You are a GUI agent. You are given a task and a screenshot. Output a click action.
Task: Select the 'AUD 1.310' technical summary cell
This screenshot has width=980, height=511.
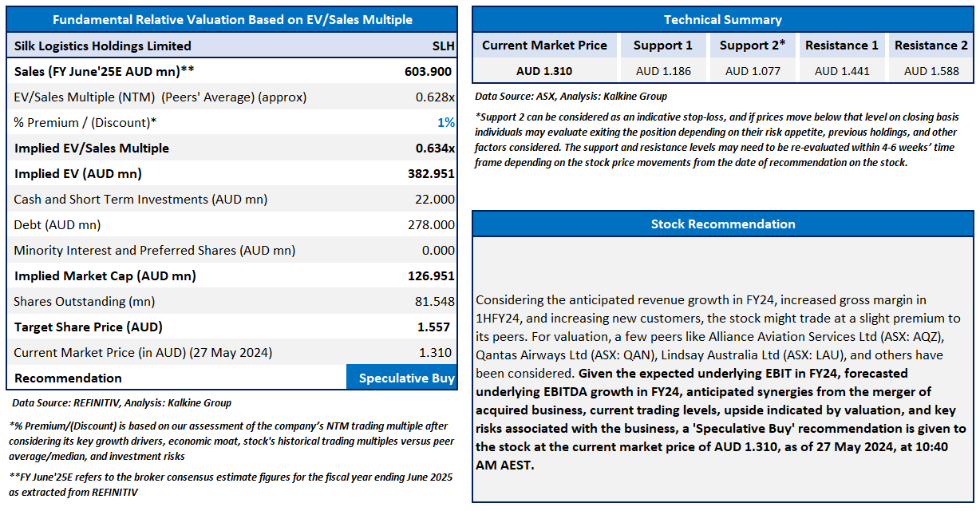tap(544, 71)
